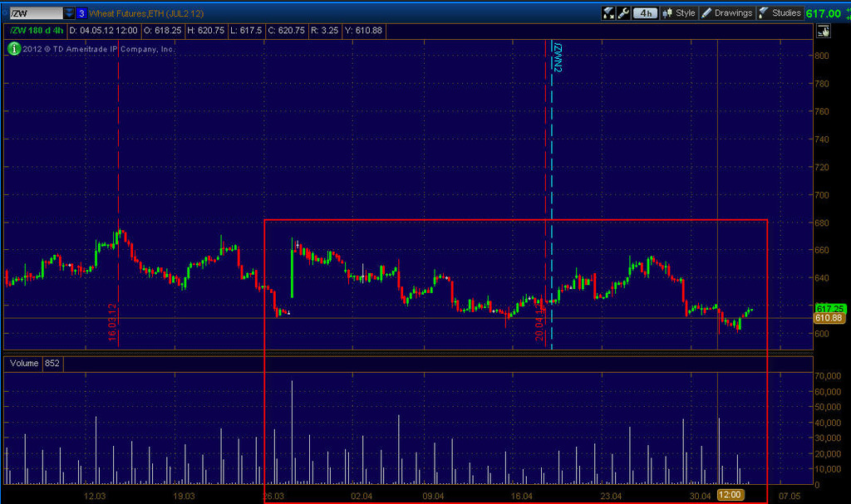The image size is (851, 504).
Task: Open chart settings wrench icon
Action: [623, 13]
